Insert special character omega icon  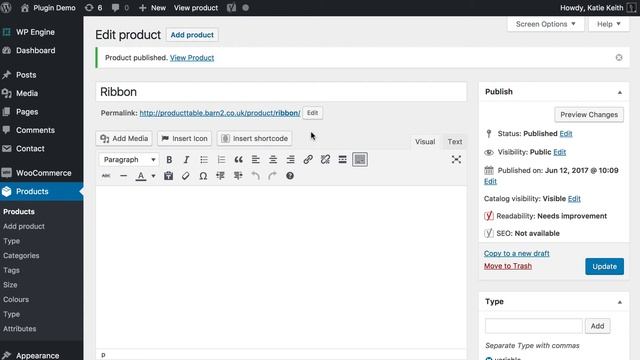pyautogui.click(x=203, y=176)
